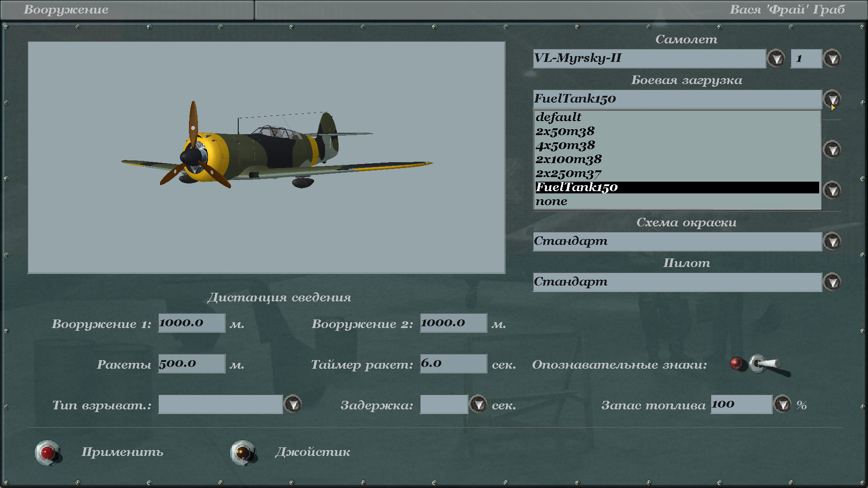Choose the none loadout option
The image size is (868, 488).
tap(552, 202)
